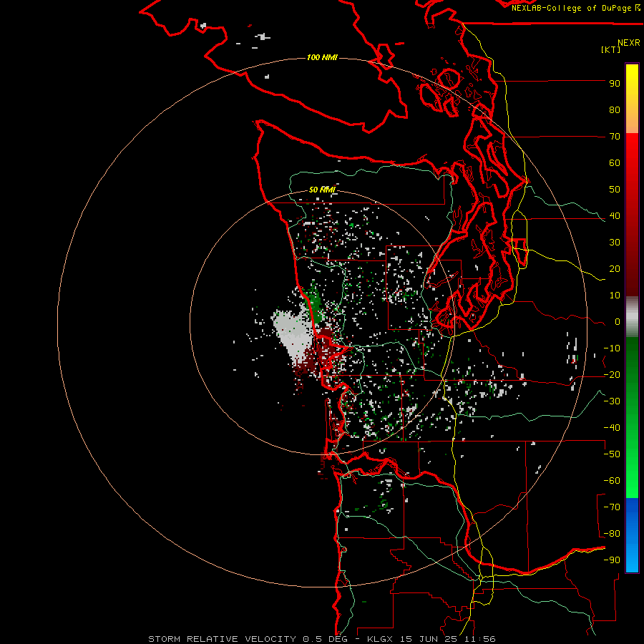
Task: Click the -50 value on the velocity scale
Action: [x=612, y=454]
